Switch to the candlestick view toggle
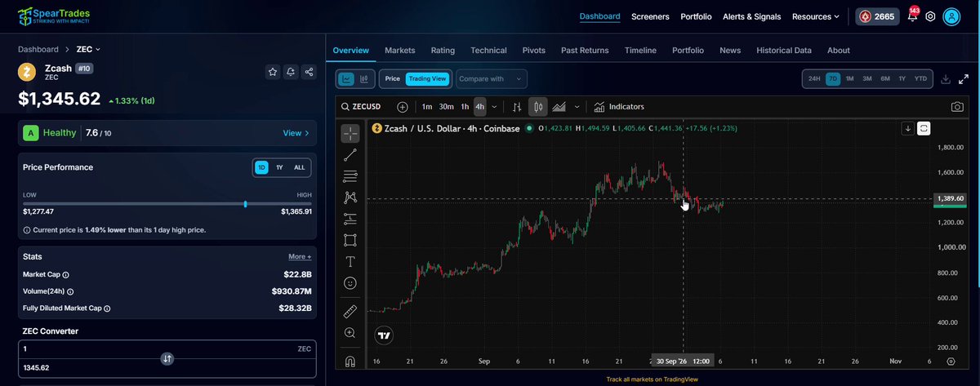 click(363, 79)
